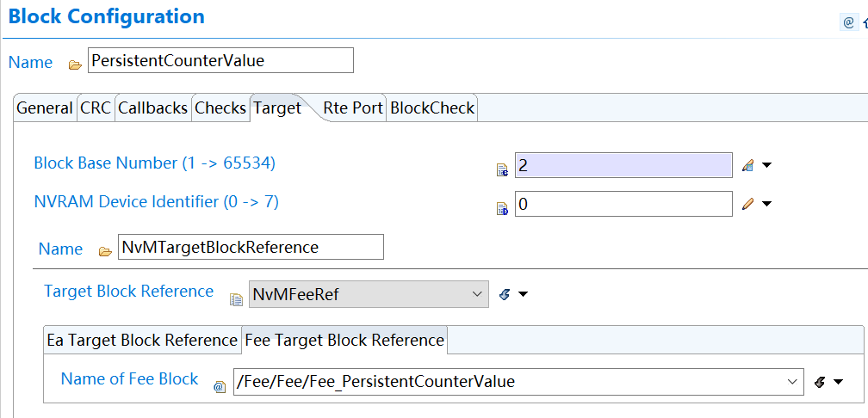The image size is (868, 418).
Task: Click the arrow icon right of NvMFeeRef combo
Action: [505, 295]
